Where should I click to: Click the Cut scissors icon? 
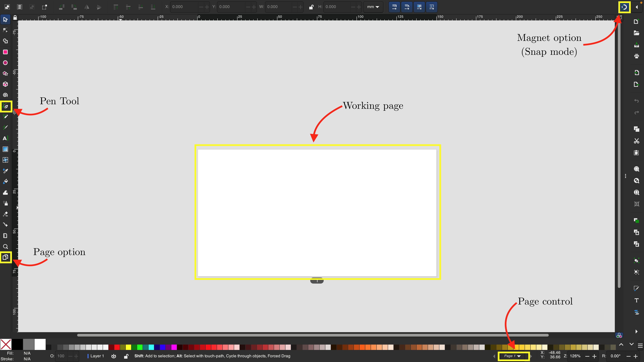coord(636,141)
